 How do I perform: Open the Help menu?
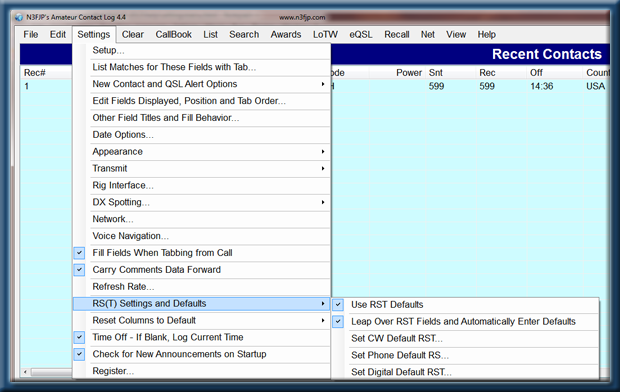[486, 34]
